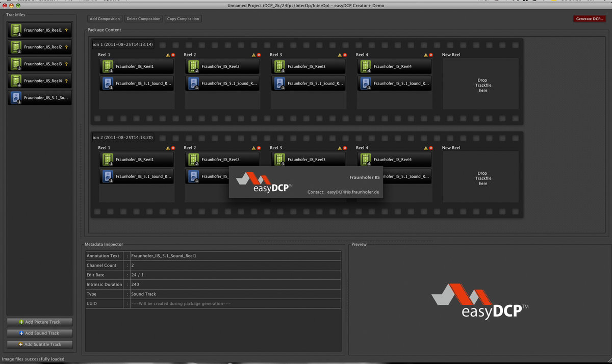Click warning icon on Reel 3 of composition 1

(x=340, y=55)
